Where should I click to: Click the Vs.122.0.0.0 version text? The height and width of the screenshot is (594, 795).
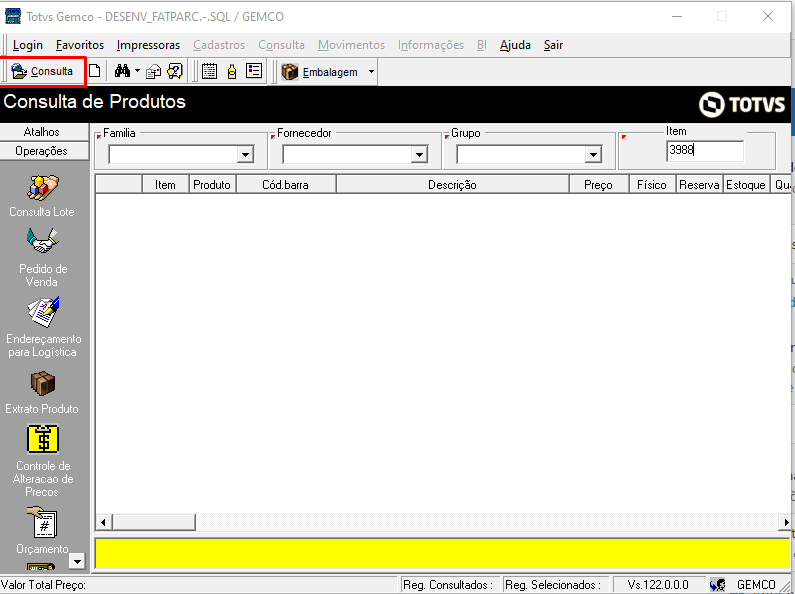658,585
